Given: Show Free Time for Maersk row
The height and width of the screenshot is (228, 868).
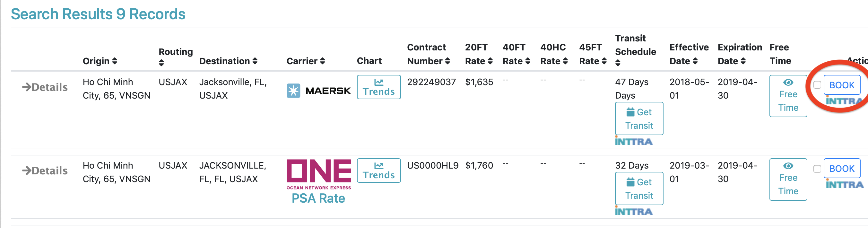Looking at the screenshot, I should pos(788,96).
